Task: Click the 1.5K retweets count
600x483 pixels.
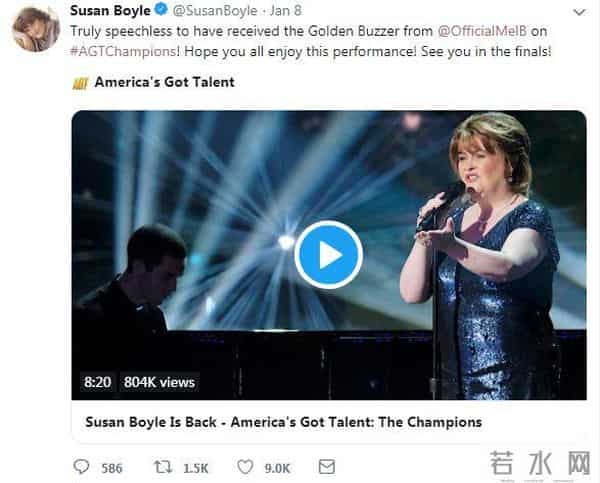Action: [196, 467]
